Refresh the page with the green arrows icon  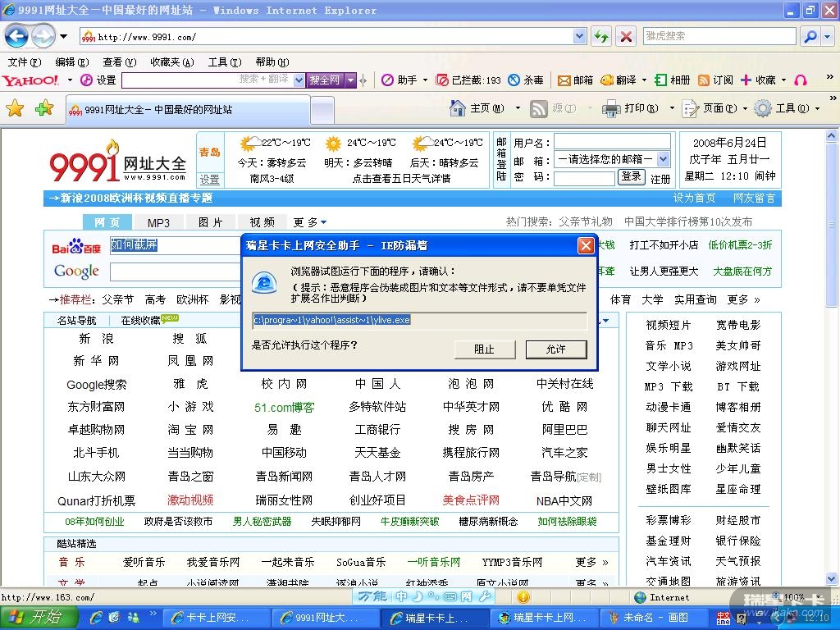pyautogui.click(x=601, y=36)
